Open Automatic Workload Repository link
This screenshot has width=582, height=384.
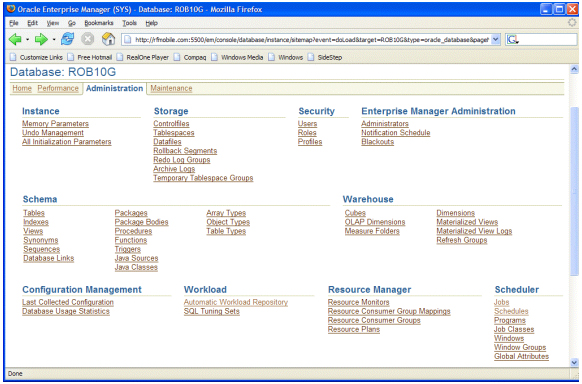tap(236, 302)
